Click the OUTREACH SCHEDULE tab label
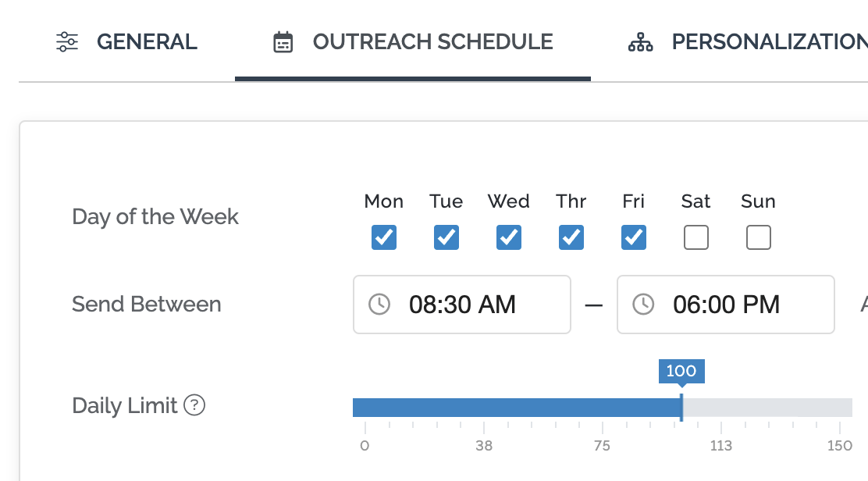868x481 pixels. [x=432, y=41]
